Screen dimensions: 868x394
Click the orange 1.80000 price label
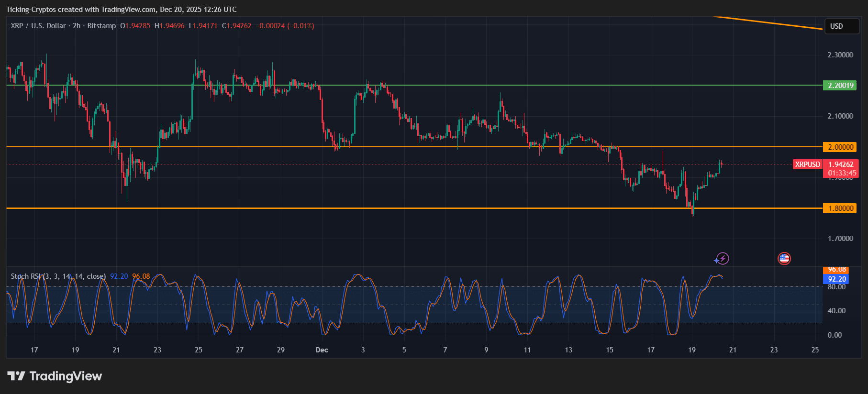(840, 208)
